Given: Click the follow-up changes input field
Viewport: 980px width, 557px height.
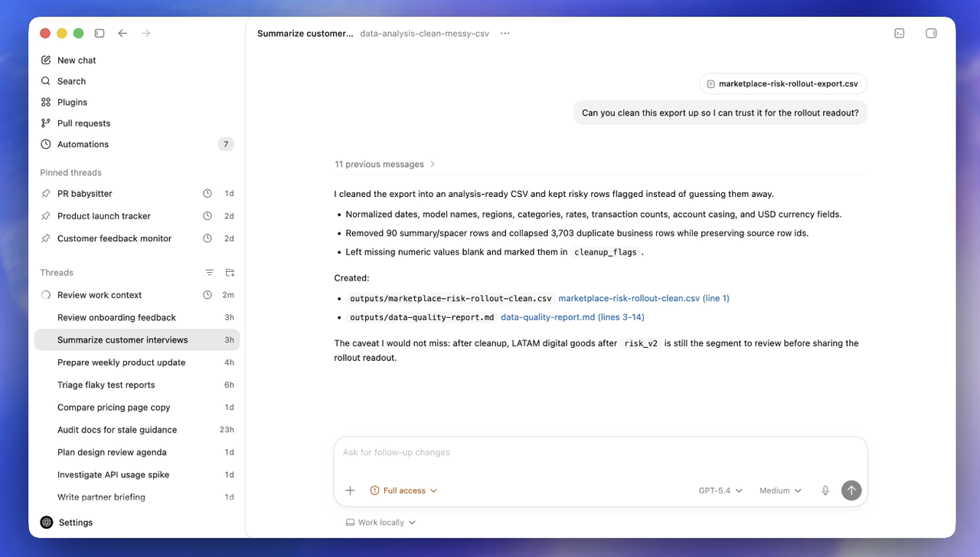Looking at the screenshot, I should 600,453.
